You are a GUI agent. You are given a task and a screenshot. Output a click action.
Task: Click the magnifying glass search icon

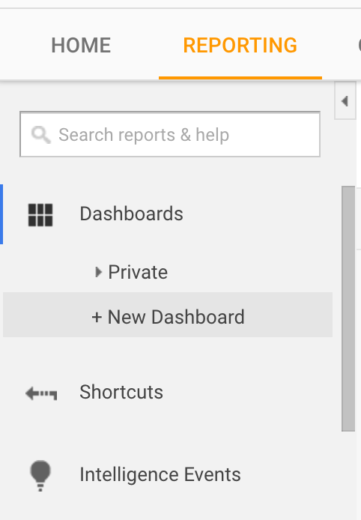coord(41,135)
